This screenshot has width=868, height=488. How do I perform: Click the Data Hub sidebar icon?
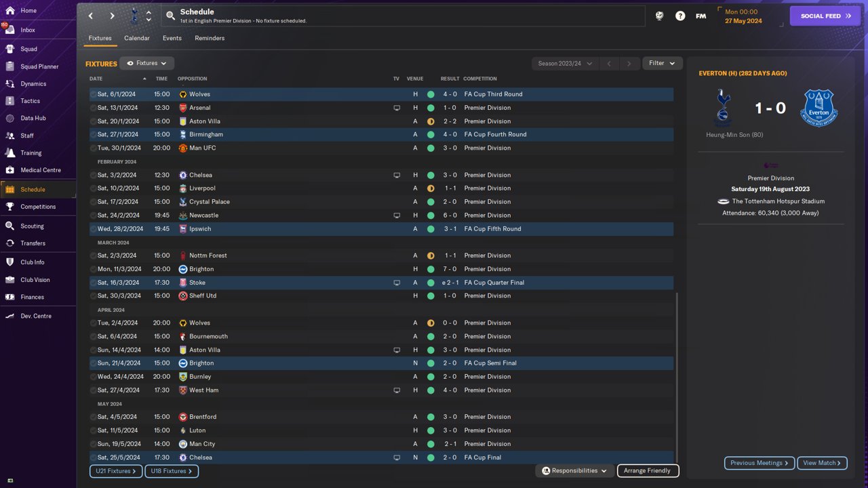[9, 118]
